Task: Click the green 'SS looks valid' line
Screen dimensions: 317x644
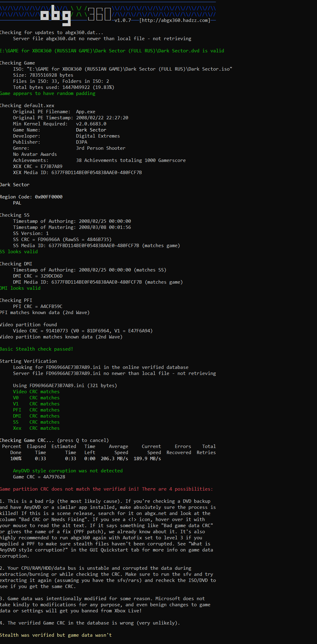Action: pos(19,252)
